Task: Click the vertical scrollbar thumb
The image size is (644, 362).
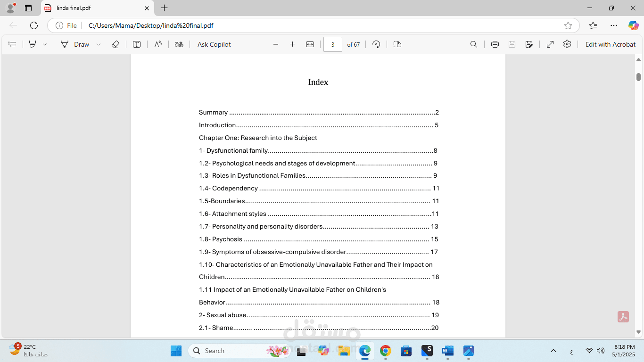Action: click(x=638, y=77)
